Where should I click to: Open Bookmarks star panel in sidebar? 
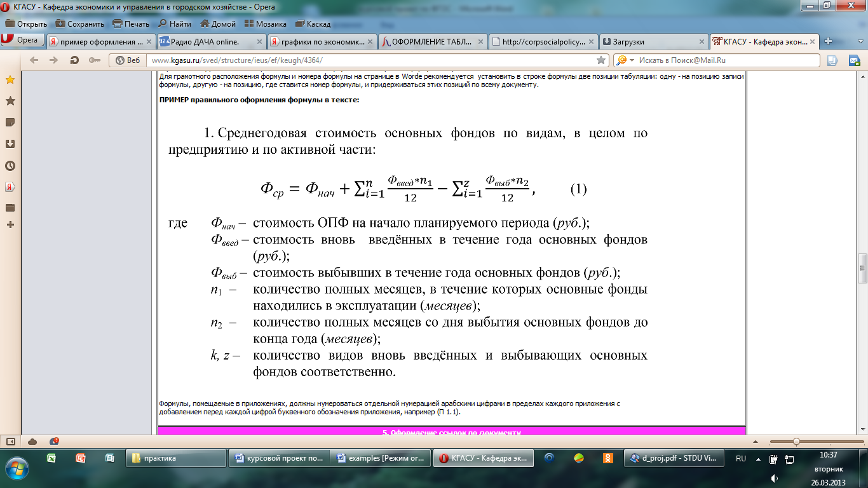tap(10, 80)
